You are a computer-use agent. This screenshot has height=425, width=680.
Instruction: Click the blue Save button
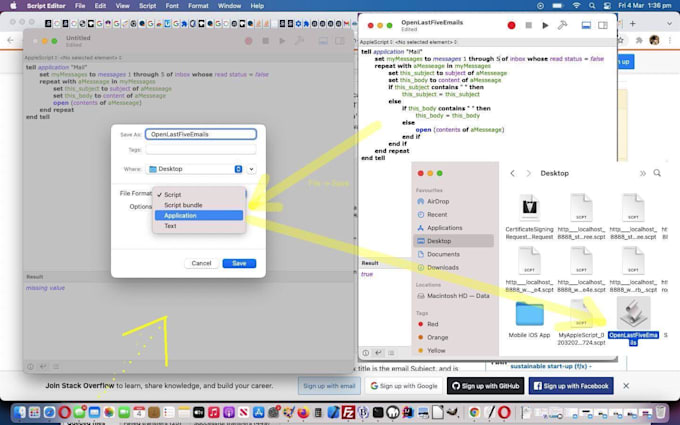click(239, 263)
